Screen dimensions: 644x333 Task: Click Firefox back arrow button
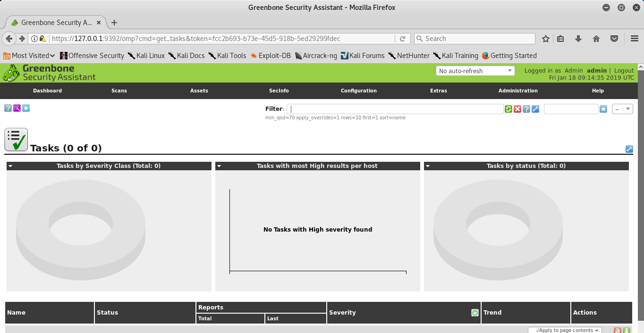9,39
